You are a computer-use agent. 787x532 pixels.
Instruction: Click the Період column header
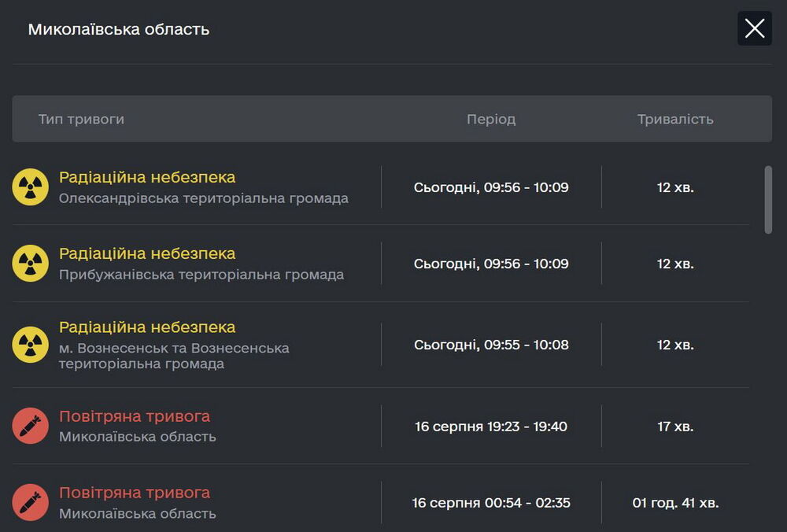click(x=491, y=119)
